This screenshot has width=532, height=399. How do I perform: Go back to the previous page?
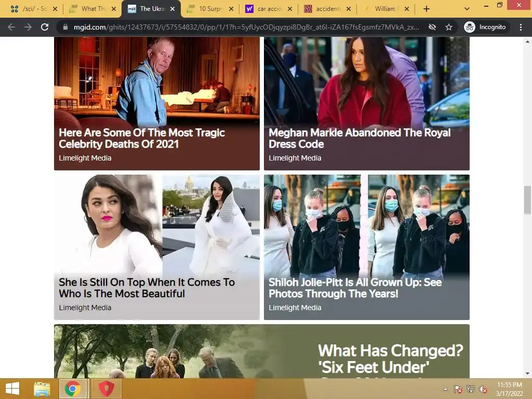coord(11,27)
